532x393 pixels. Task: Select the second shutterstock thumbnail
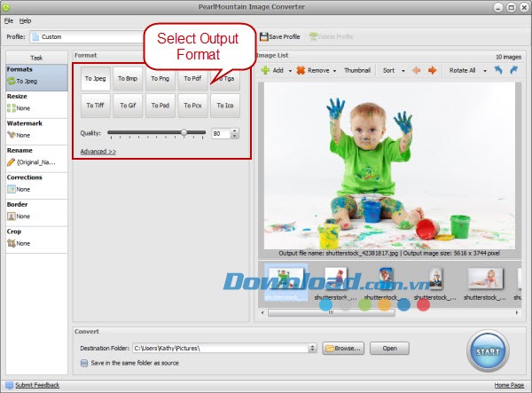336,282
